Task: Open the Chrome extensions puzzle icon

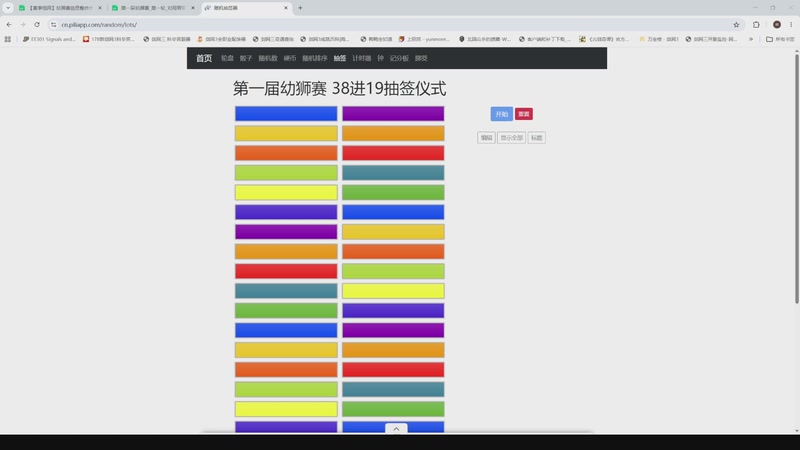Action: [756, 24]
